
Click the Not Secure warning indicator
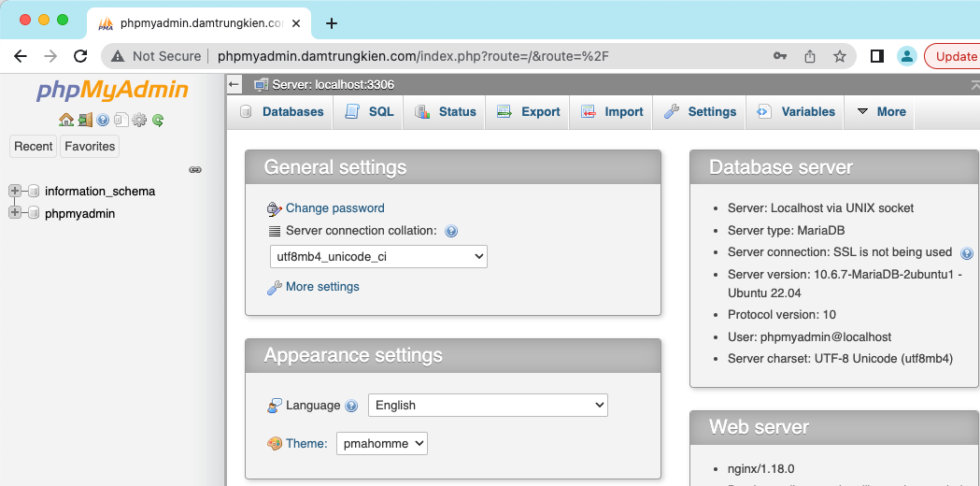point(156,56)
